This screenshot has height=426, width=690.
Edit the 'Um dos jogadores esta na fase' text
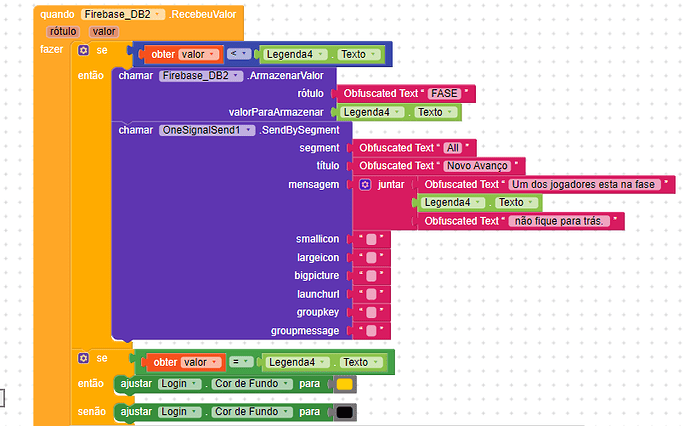tap(584, 185)
